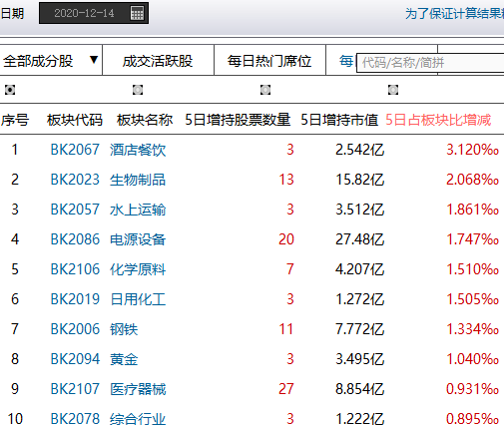Open the 生物制品 sector link
This screenshot has height=427, width=504.
(x=138, y=180)
